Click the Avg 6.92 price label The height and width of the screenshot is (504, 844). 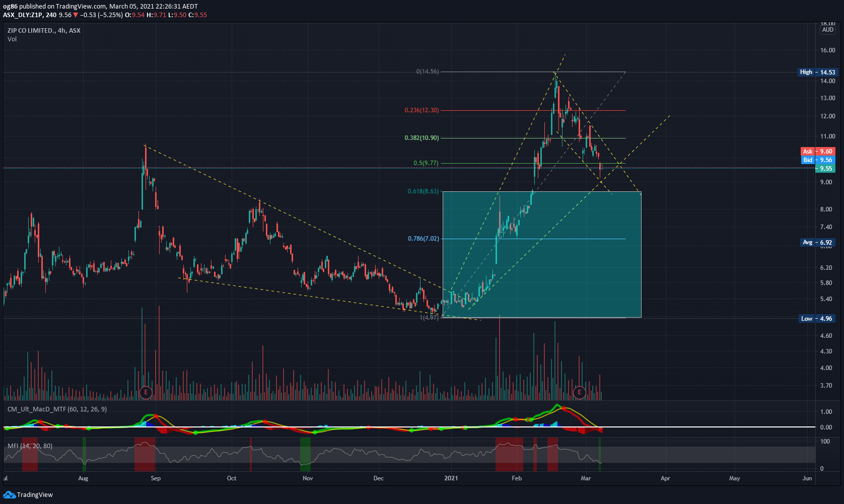[818, 243]
